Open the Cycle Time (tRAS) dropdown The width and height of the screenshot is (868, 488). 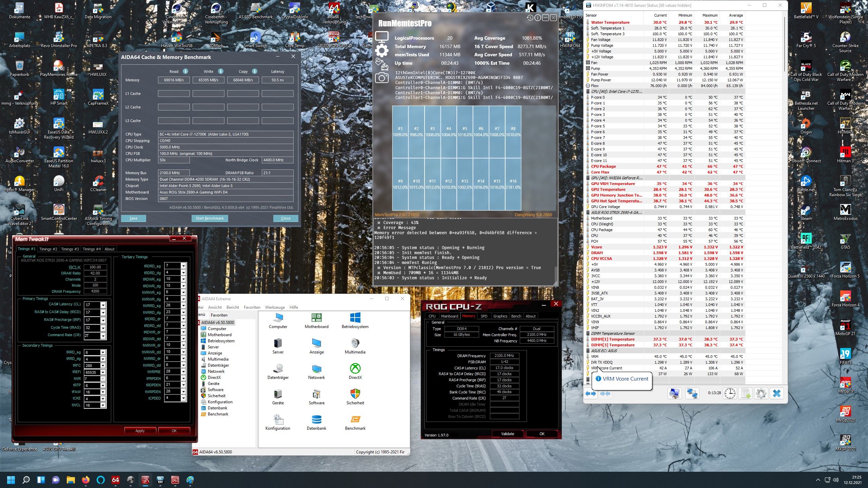click(103, 328)
